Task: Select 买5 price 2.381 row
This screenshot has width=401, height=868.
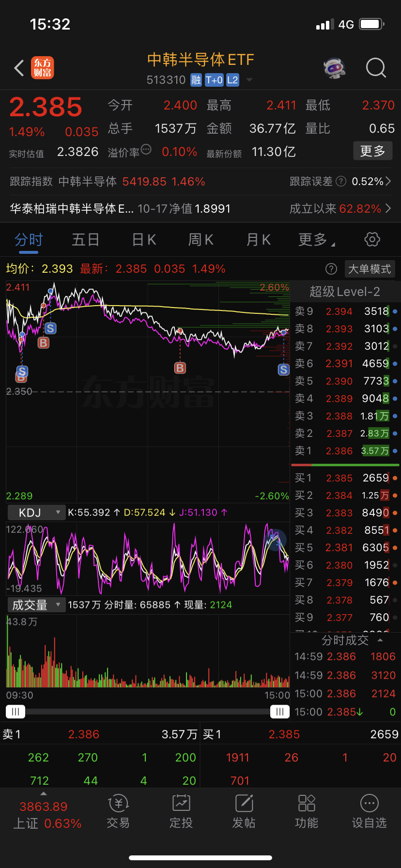Action: point(345,548)
